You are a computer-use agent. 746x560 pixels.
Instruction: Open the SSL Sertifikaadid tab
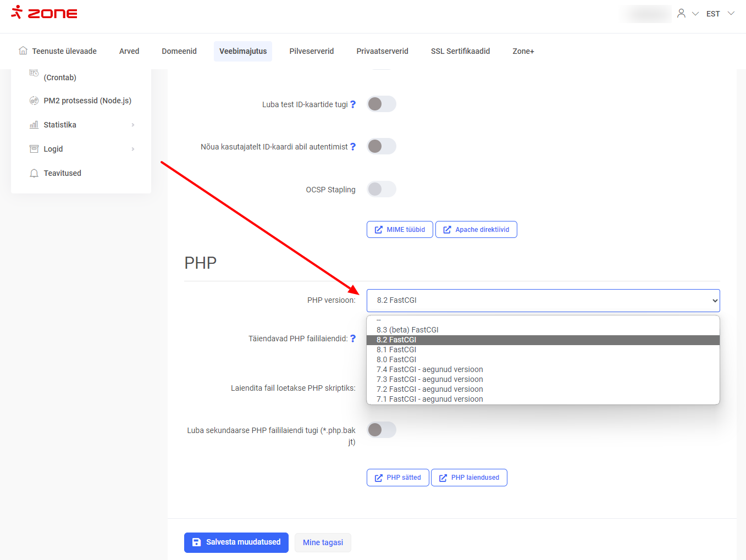click(x=460, y=51)
